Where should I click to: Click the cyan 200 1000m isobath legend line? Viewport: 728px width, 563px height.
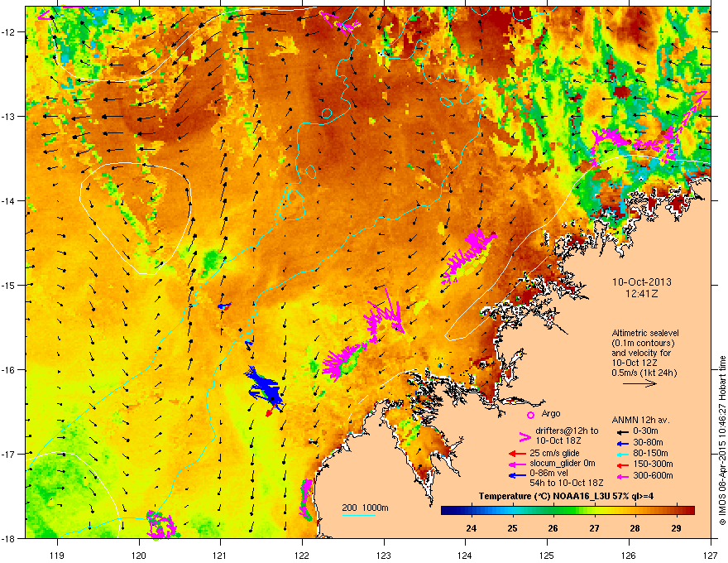(x=359, y=515)
